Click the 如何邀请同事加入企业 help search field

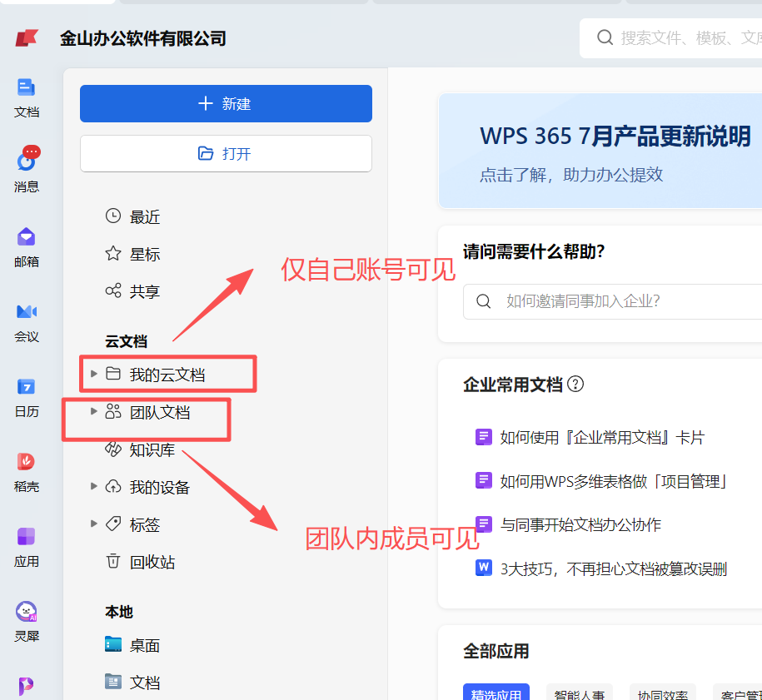point(616,301)
